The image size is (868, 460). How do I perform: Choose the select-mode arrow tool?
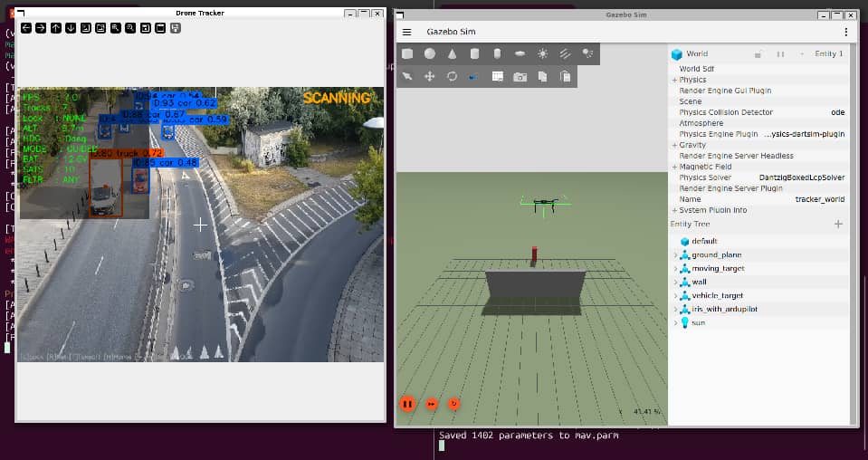407,76
